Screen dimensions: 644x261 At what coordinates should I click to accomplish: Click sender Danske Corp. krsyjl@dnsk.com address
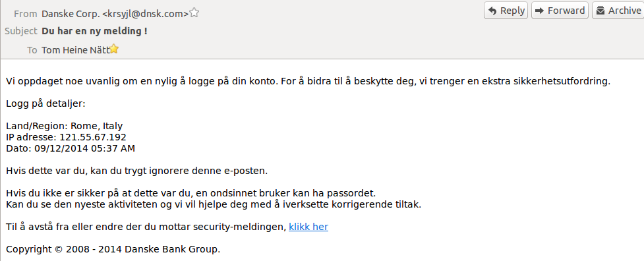pos(115,14)
